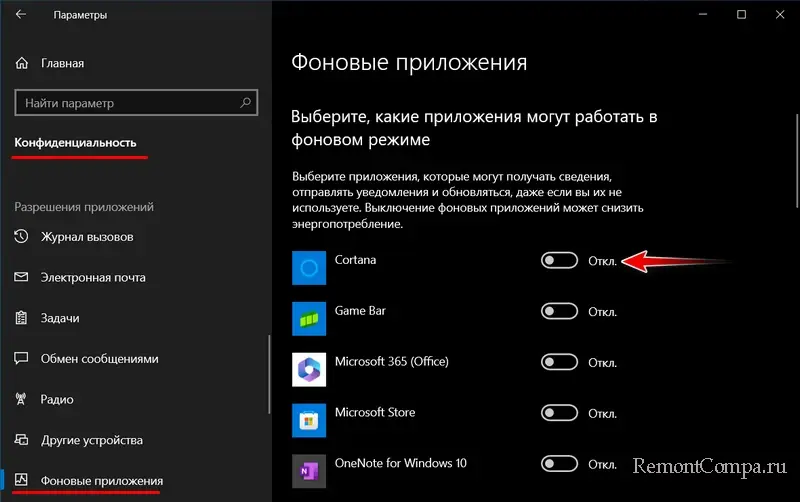Screen dimensions: 800x502
Task: Click the Электронная почта envelope icon
Action: pyautogui.click(x=21, y=277)
